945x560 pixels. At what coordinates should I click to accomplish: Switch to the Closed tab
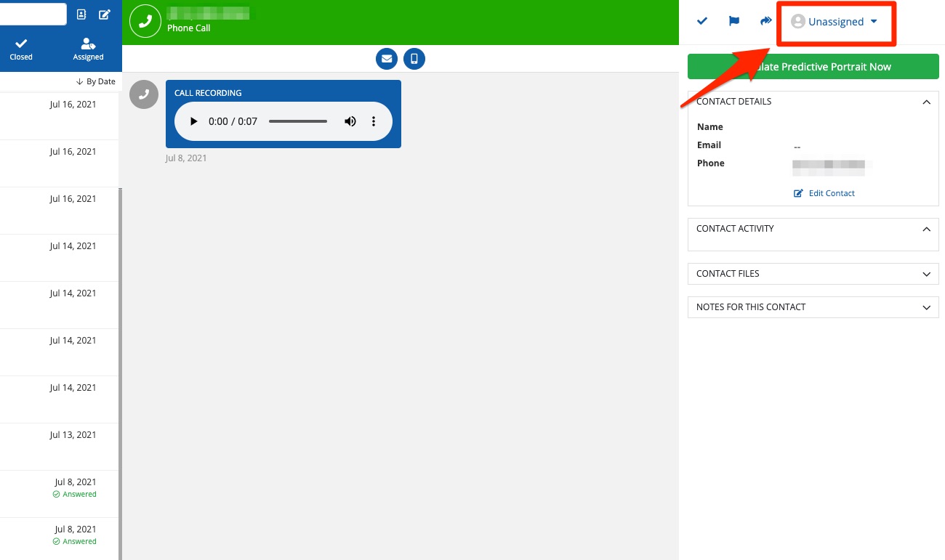pyautogui.click(x=21, y=49)
